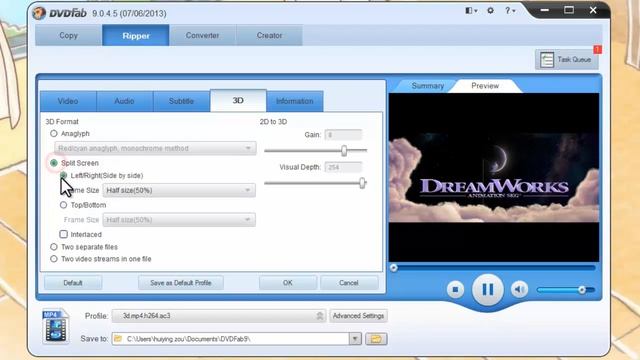Open the help question mark menu

pyautogui.click(x=508, y=11)
